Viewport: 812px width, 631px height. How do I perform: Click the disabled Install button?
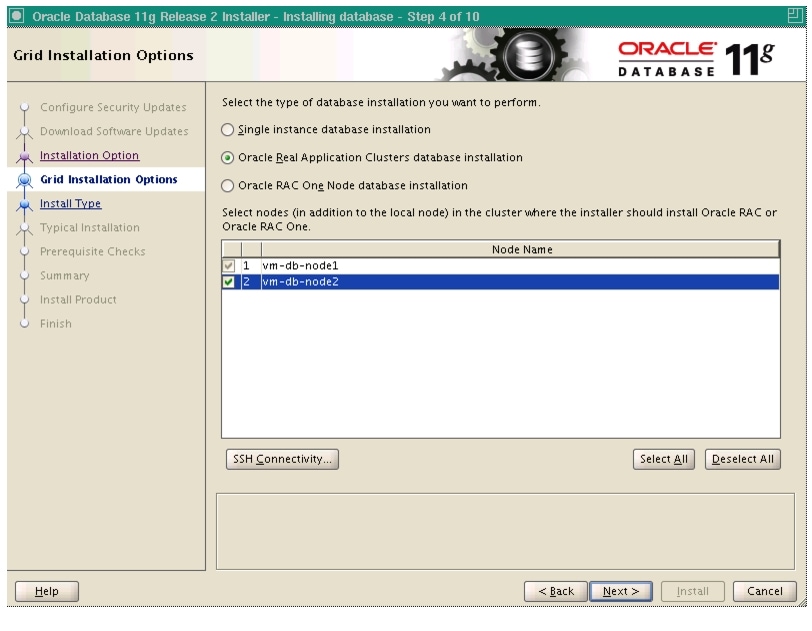tap(692, 591)
